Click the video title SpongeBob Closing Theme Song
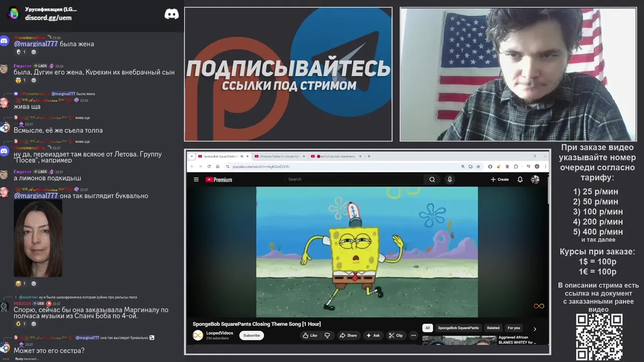The width and height of the screenshot is (644, 362). coord(257,324)
